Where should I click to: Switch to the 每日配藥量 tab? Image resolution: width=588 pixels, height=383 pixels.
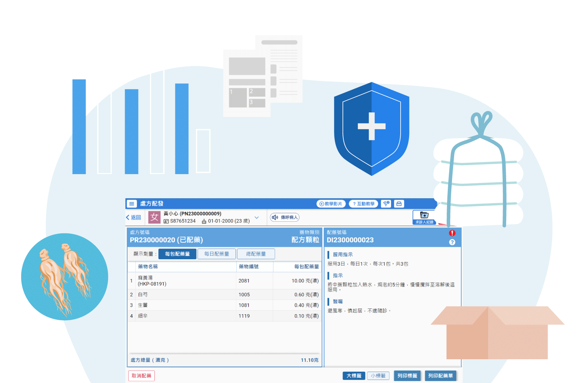point(217,254)
